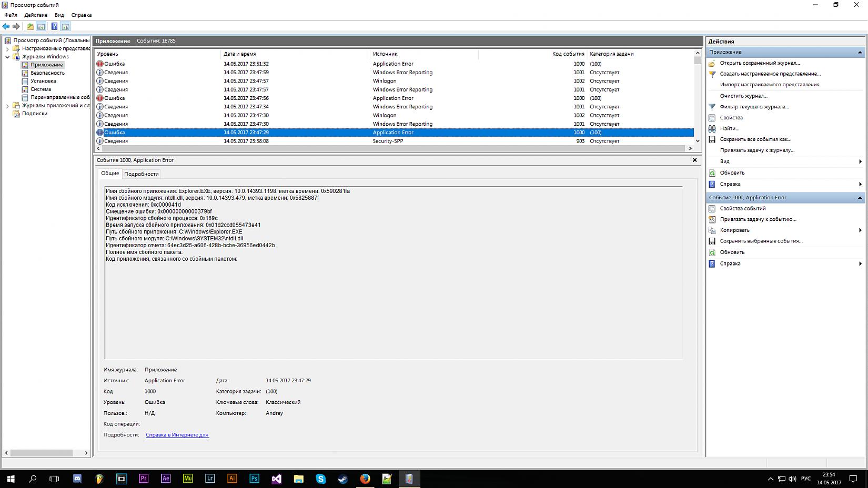Expand the Настраиваемые представления tree node

[7, 48]
